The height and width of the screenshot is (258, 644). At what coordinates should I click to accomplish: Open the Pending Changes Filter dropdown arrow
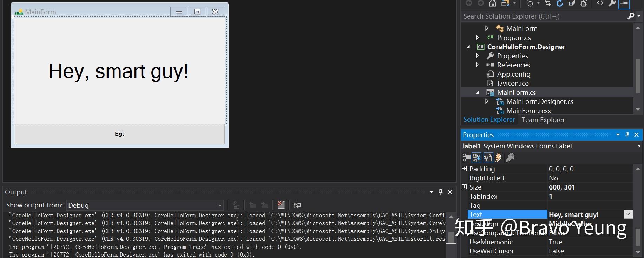click(x=538, y=3)
